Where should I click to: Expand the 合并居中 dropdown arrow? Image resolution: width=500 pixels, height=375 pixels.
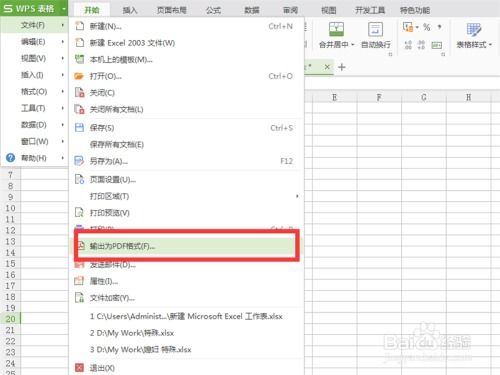click(353, 45)
